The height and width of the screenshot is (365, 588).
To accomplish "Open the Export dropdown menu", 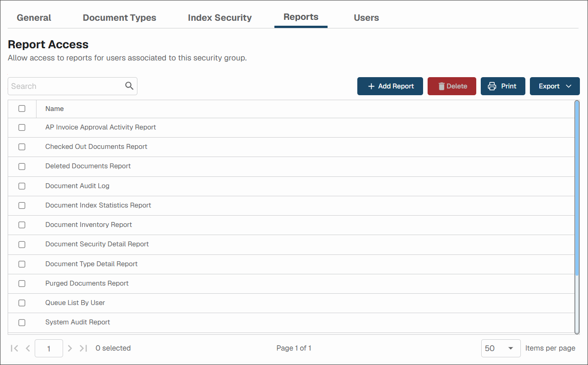I will click(x=555, y=86).
